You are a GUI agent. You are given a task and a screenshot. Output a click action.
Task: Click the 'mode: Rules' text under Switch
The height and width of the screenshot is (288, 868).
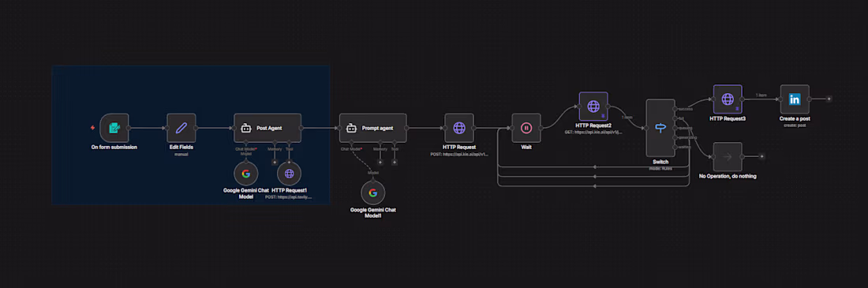point(660,168)
